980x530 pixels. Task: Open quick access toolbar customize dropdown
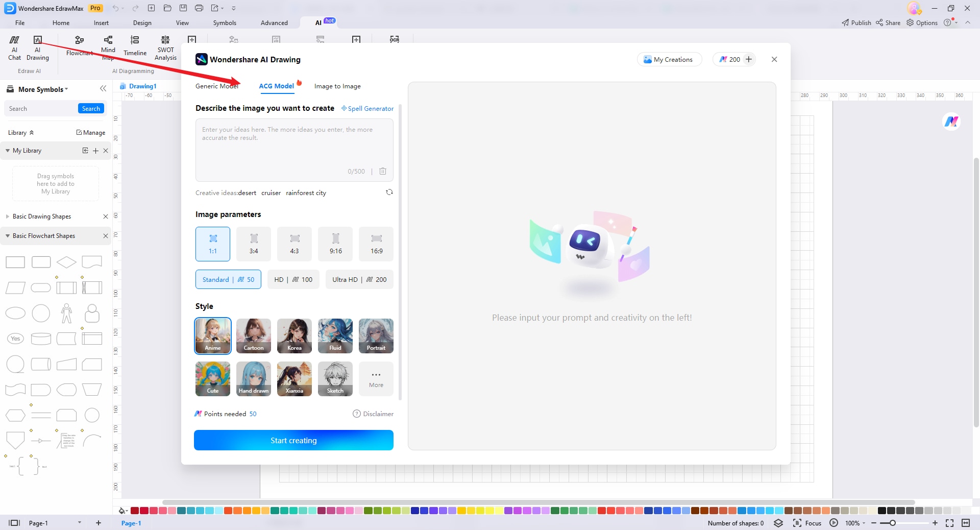pyautogui.click(x=234, y=8)
